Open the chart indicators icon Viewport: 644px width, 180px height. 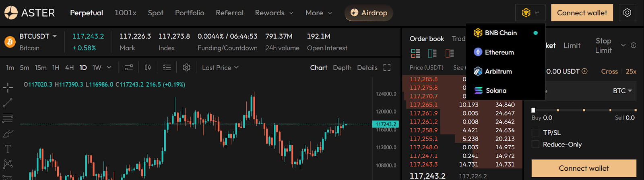pos(167,67)
